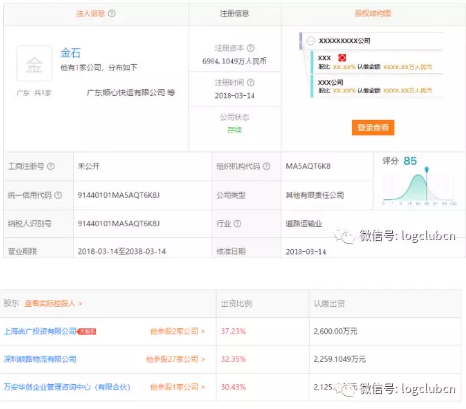Screen dimensions: 466x409
Task: Open 查看实际控股人 link
Action: [53, 303]
